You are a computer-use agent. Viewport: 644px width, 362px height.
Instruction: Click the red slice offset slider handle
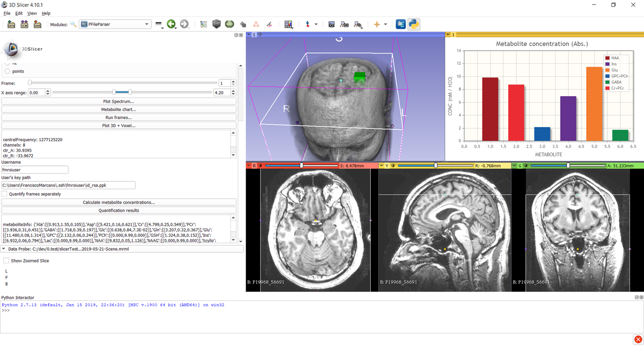point(301,165)
